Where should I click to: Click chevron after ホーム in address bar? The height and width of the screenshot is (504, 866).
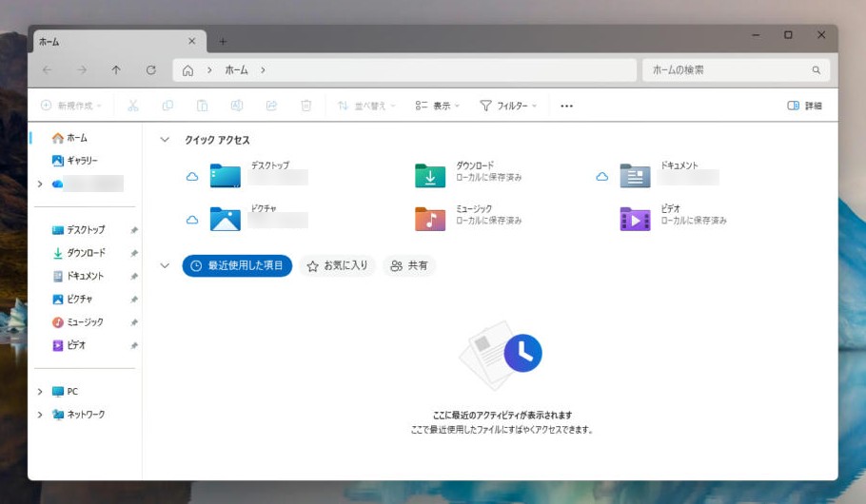[x=263, y=70]
